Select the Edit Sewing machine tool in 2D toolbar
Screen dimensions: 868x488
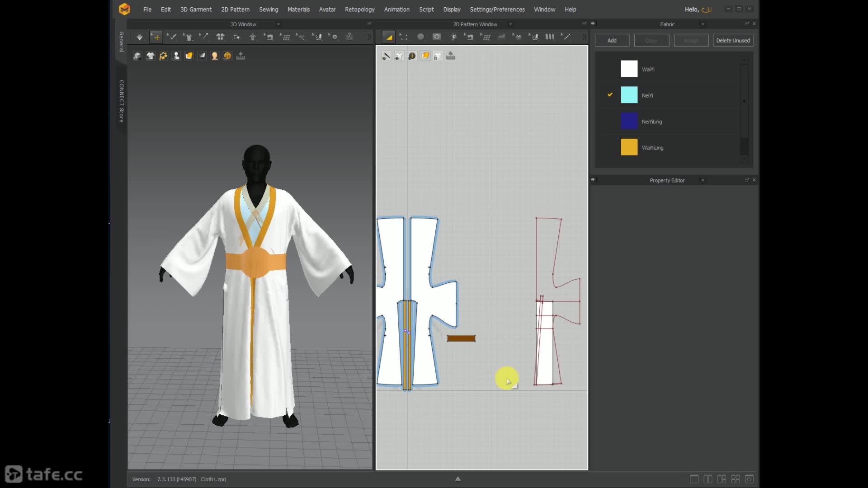pos(469,37)
